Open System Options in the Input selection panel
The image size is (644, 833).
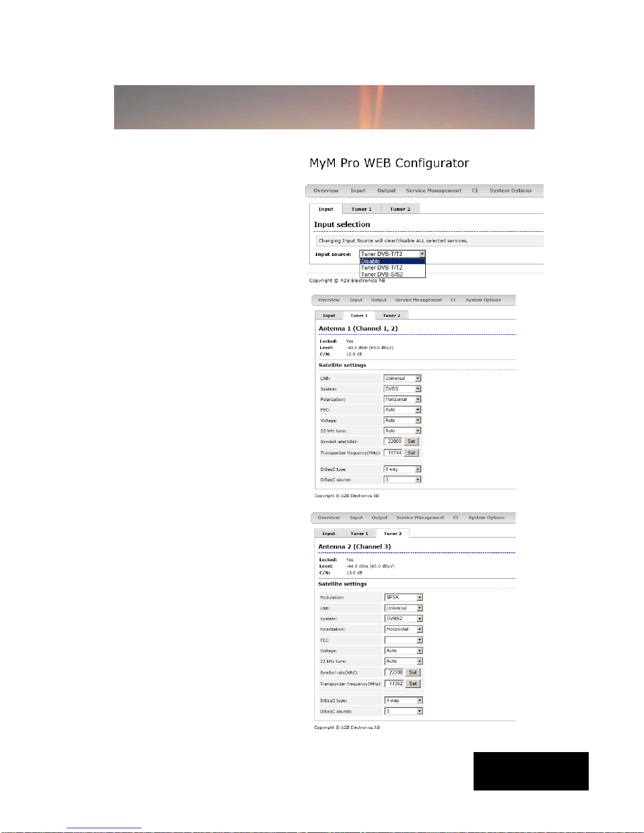tap(510, 191)
